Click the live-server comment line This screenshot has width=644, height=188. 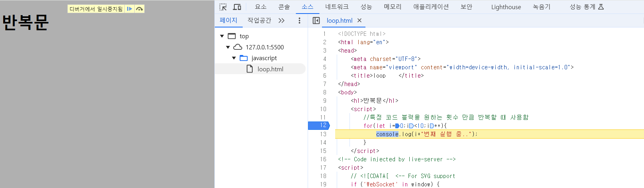[397, 159]
